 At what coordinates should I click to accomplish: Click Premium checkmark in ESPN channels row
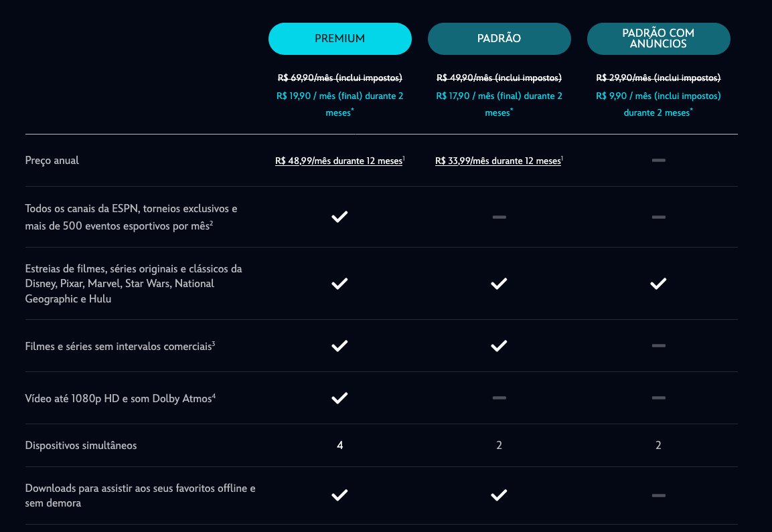point(339,217)
